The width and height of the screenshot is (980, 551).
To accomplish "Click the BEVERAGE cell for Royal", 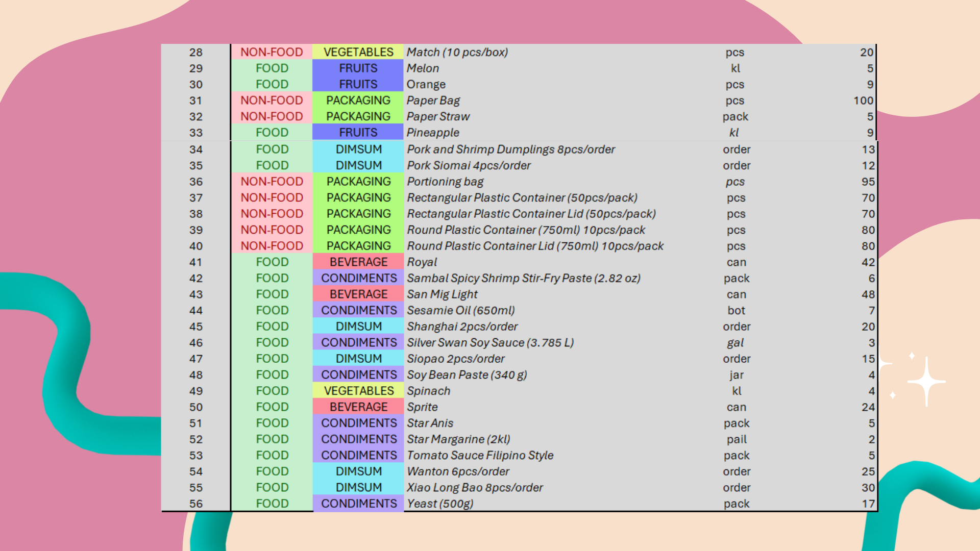I will coord(358,262).
